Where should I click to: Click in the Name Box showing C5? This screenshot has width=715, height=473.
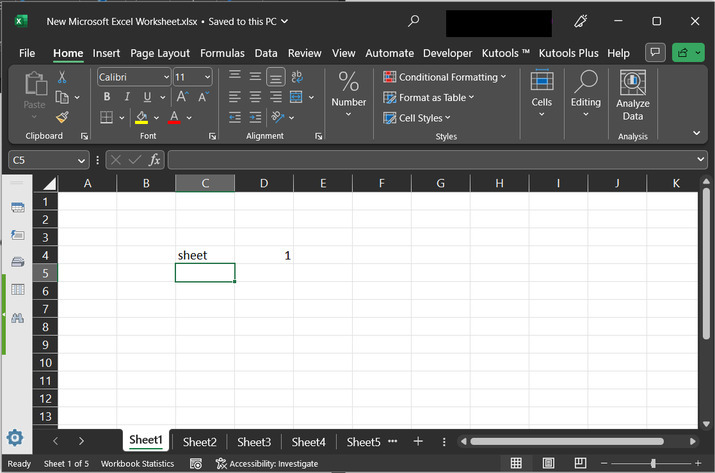tap(40, 160)
